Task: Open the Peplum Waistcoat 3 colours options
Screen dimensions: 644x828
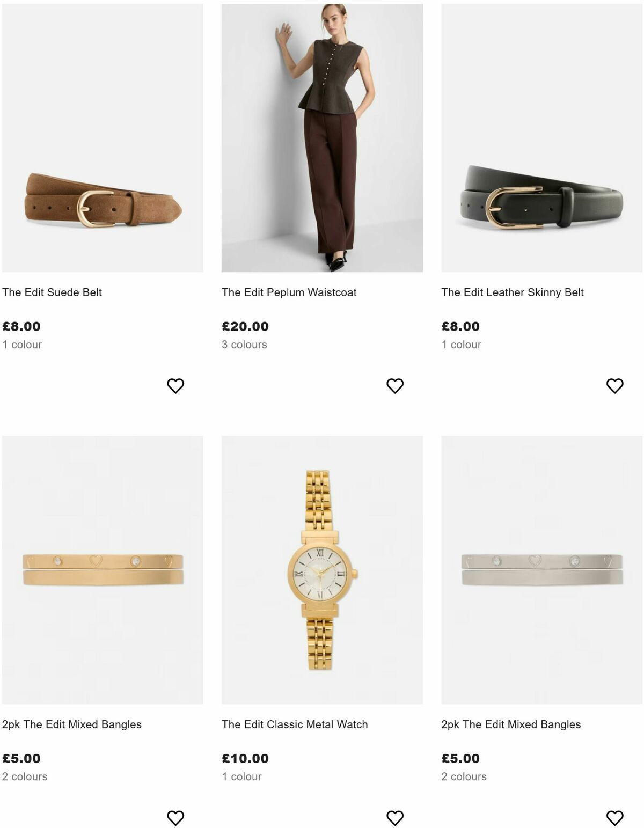Action: coord(244,345)
